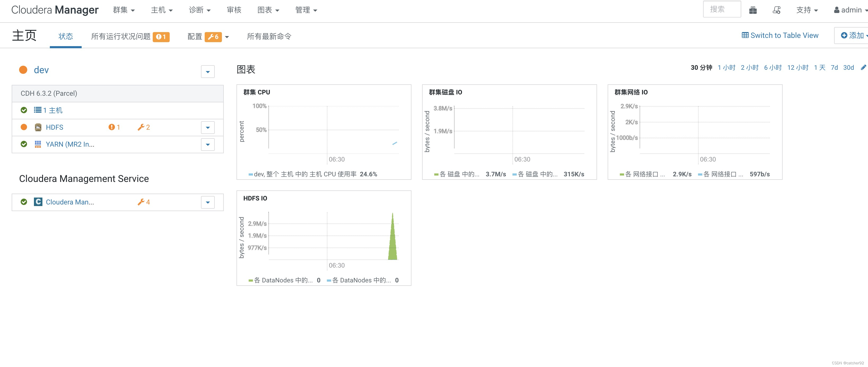868x367 pixels.
Task: Open the HDFS service page link
Action: (55, 127)
